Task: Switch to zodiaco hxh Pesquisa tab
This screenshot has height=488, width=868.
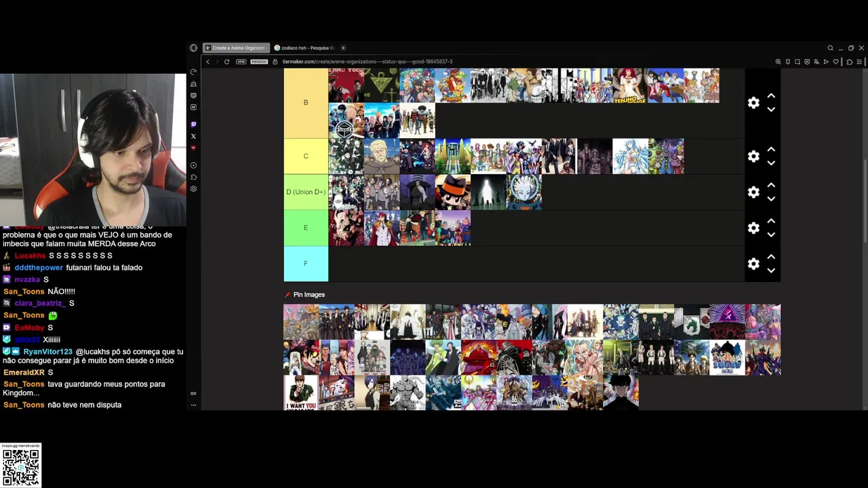Action: point(304,48)
